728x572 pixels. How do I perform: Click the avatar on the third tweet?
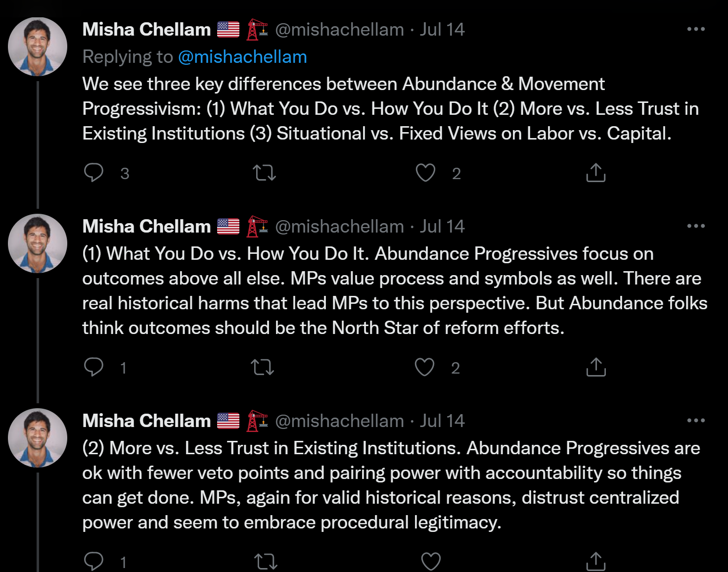[x=38, y=438]
